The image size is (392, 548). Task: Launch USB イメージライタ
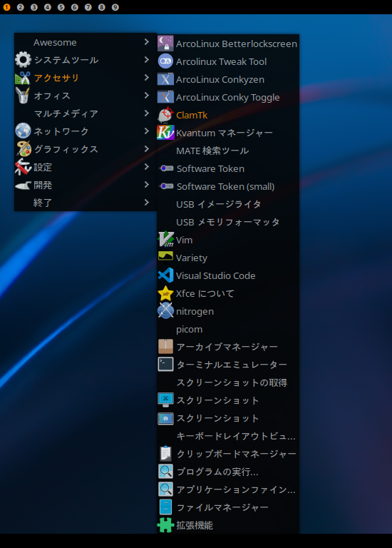click(228, 204)
